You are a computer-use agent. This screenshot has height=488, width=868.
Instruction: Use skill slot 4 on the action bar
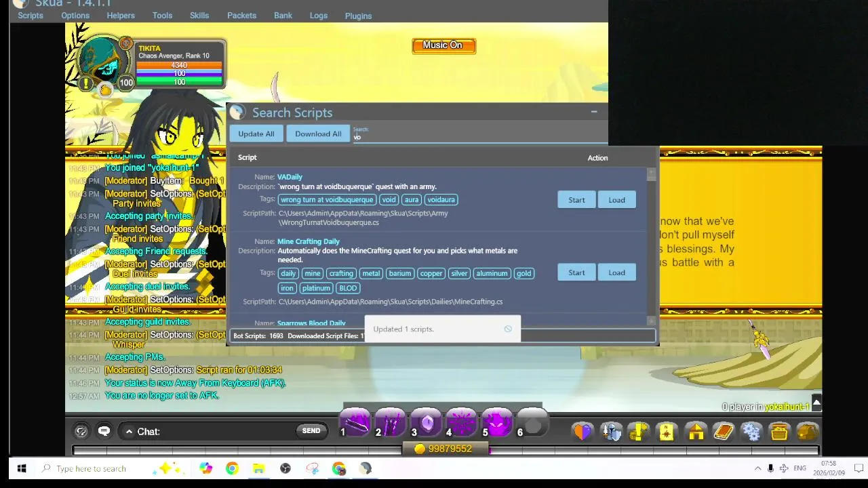click(x=462, y=424)
